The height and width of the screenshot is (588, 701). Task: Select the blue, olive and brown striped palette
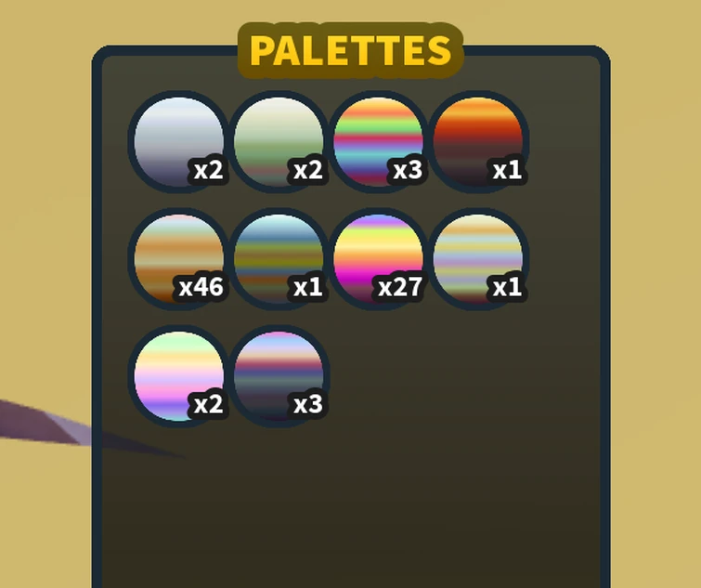[x=279, y=259]
